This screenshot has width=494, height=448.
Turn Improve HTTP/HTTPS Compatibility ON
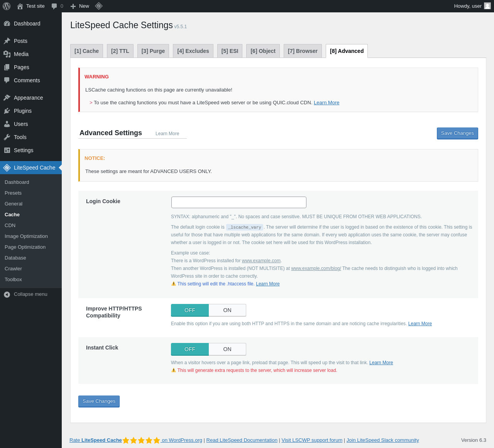pos(227,310)
